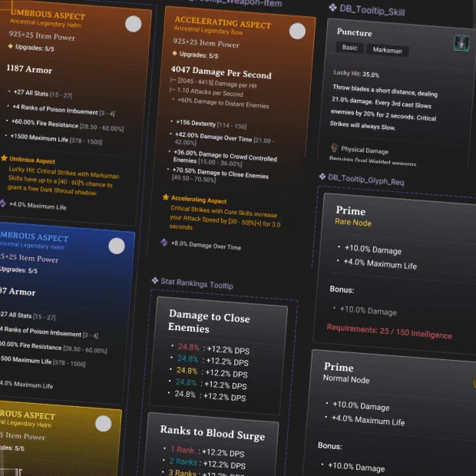This screenshot has width=476, height=476.
Task: Click +36.00% Damage to Crowd Controlled Enemies
Action: [x=225, y=158]
